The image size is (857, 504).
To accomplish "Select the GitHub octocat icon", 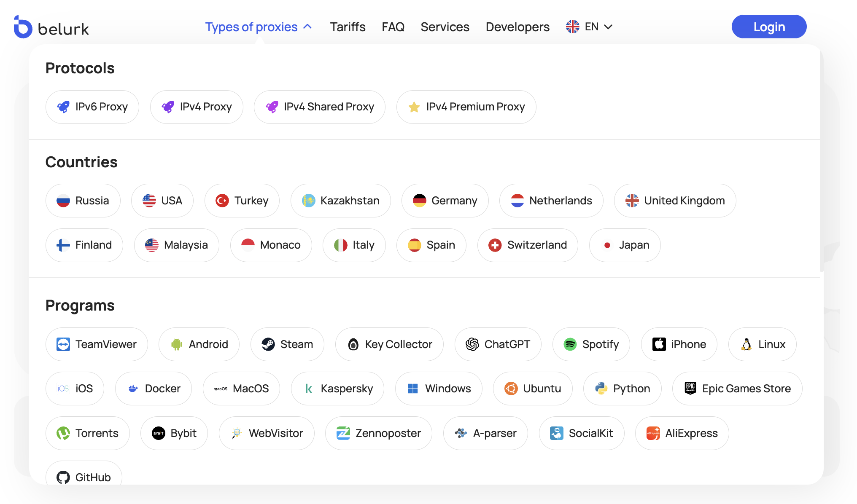I will tap(63, 477).
